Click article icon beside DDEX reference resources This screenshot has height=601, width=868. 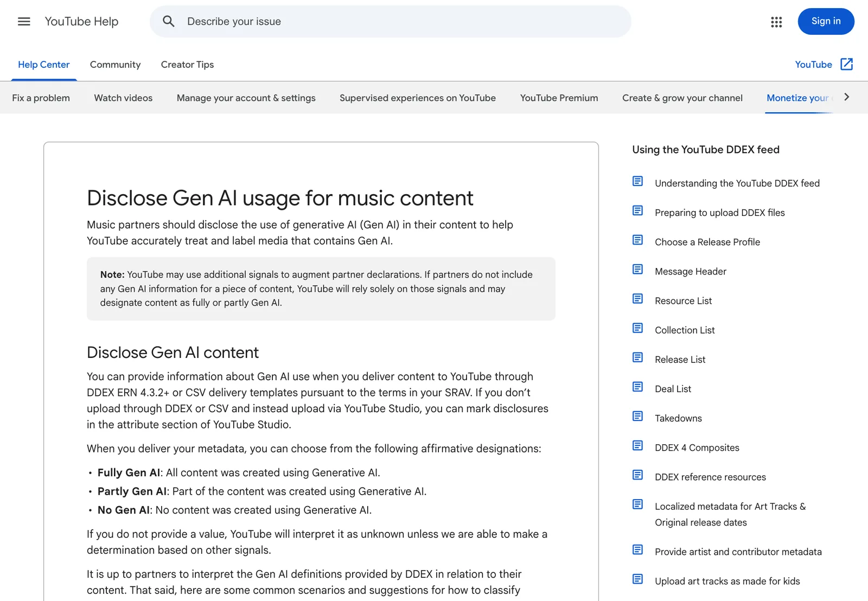pos(637,475)
